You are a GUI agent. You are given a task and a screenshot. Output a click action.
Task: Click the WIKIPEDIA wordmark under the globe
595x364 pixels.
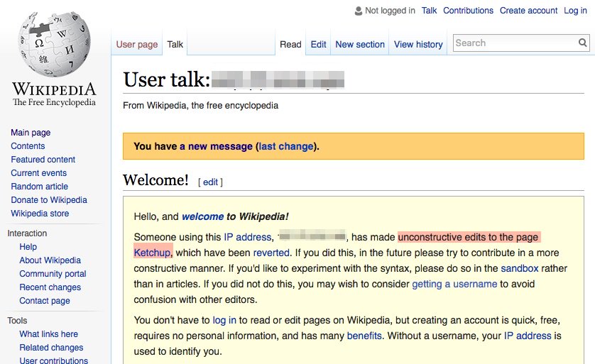click(x=54, y=89)
